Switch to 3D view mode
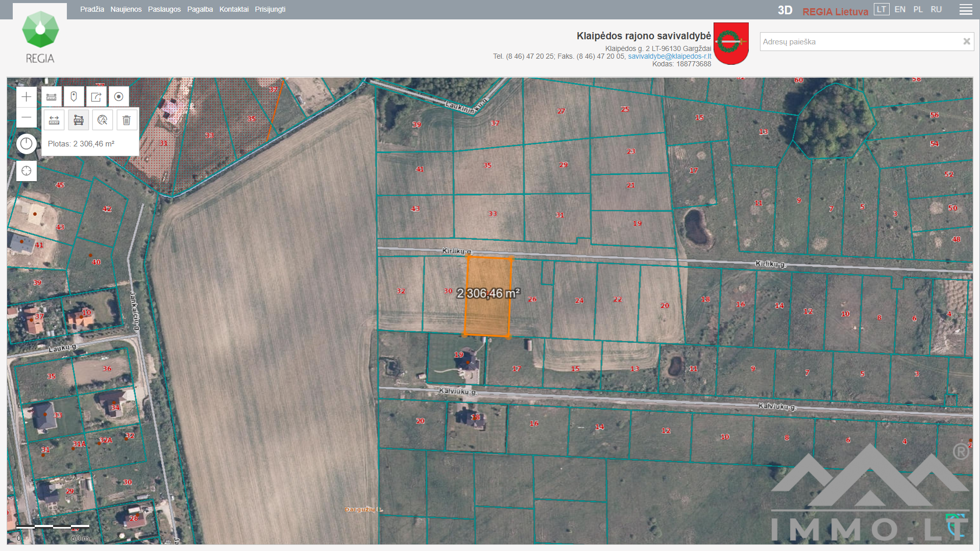Screen dimensions: 980x551 785,10
